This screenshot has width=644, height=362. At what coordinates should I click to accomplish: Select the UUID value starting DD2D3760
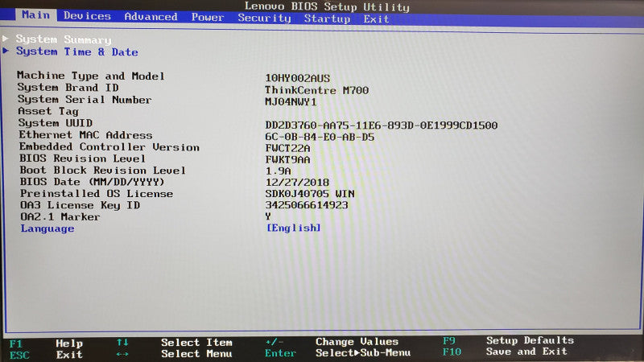click(381, 125)
